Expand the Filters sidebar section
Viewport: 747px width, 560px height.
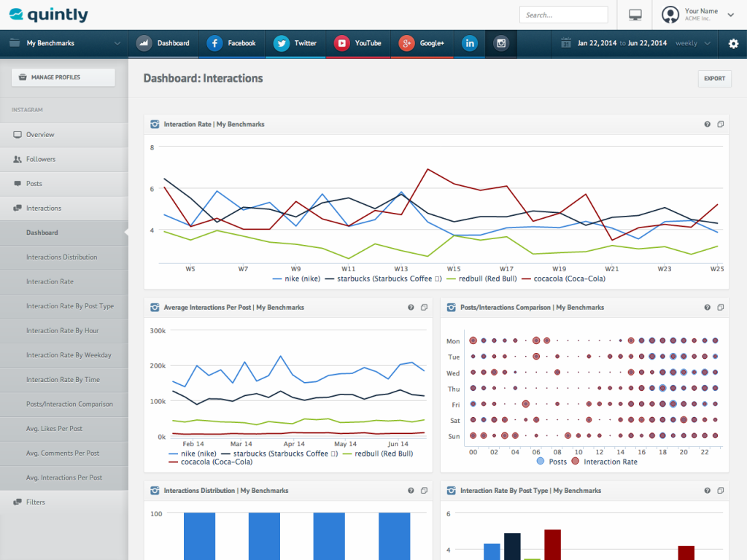64,502
